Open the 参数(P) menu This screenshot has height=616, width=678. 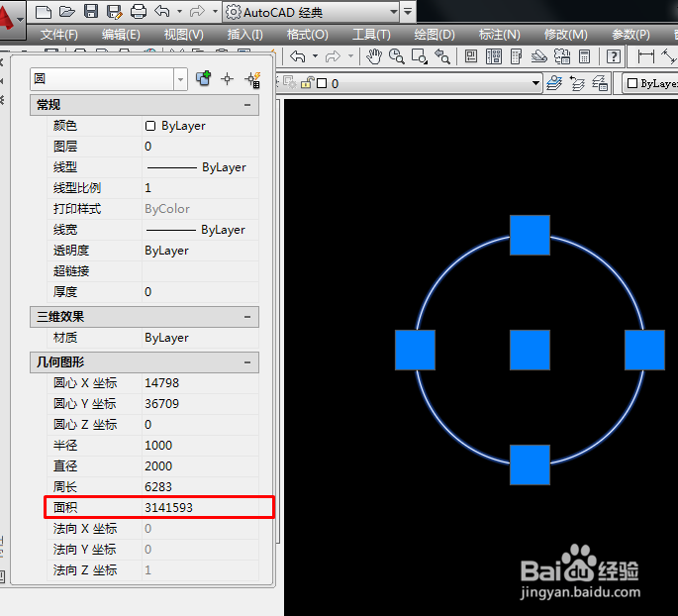pos(630,35)
